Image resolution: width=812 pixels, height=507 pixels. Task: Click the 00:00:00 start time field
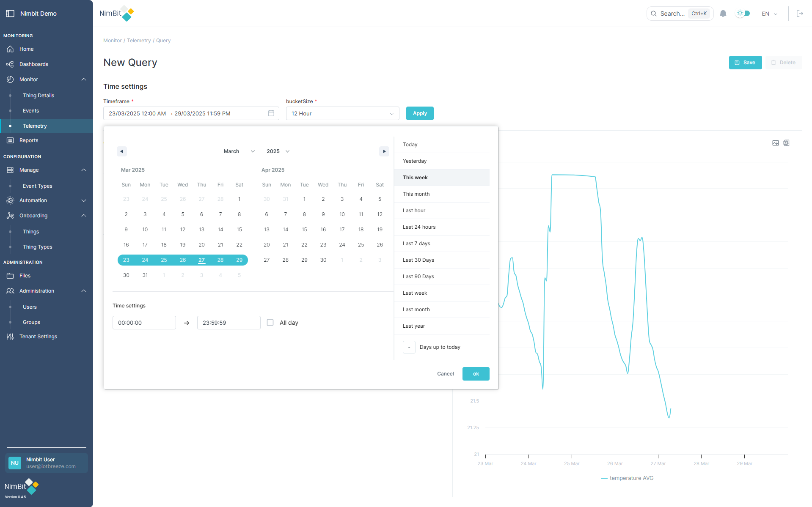point(144,323)
